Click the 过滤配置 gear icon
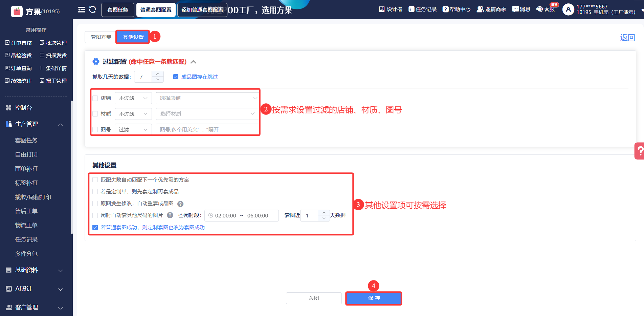The height and width of the screenshot is (316, 644). pyautogui.click(x=96, y=61)
